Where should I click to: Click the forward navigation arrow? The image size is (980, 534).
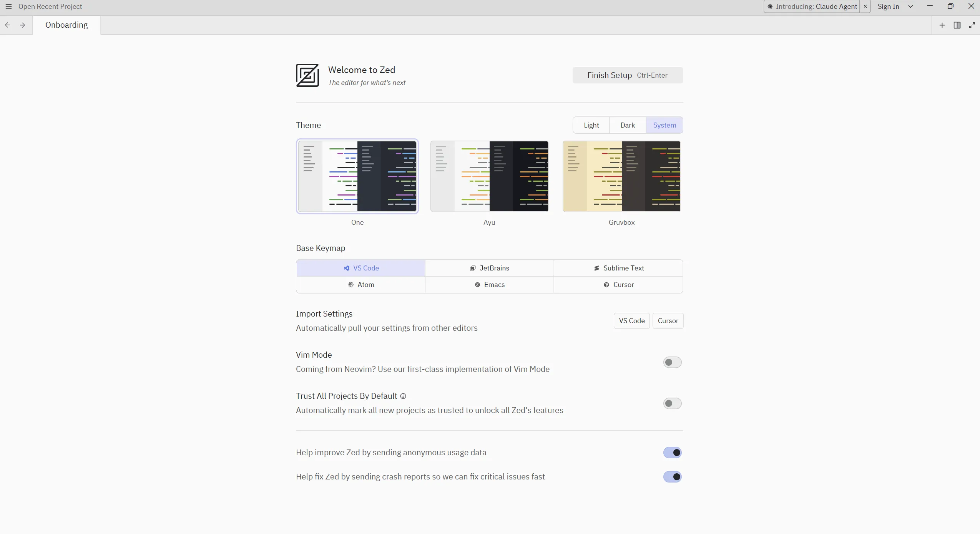coord(22,25)
